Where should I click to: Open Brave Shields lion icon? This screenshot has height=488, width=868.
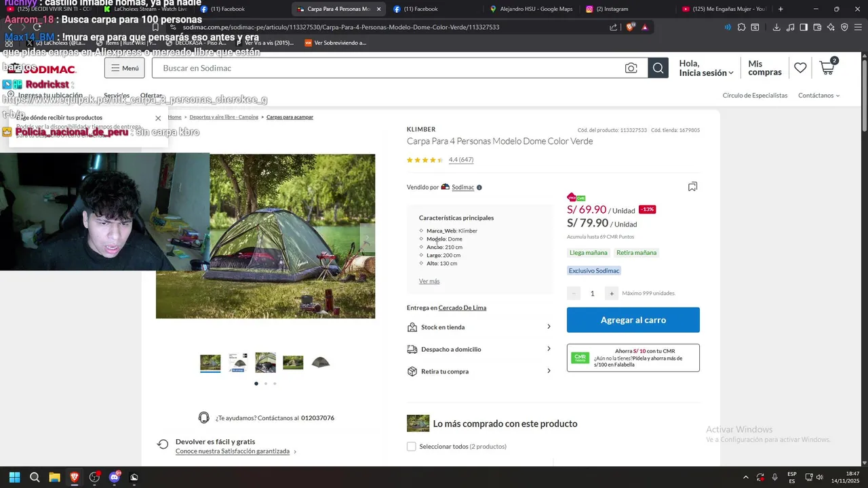[630, 27]
